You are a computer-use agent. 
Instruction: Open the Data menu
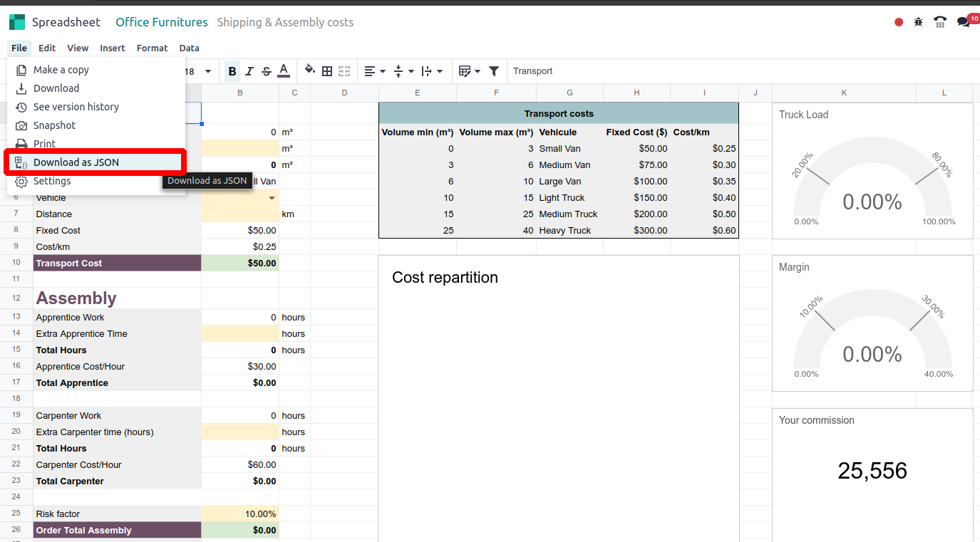190,48
